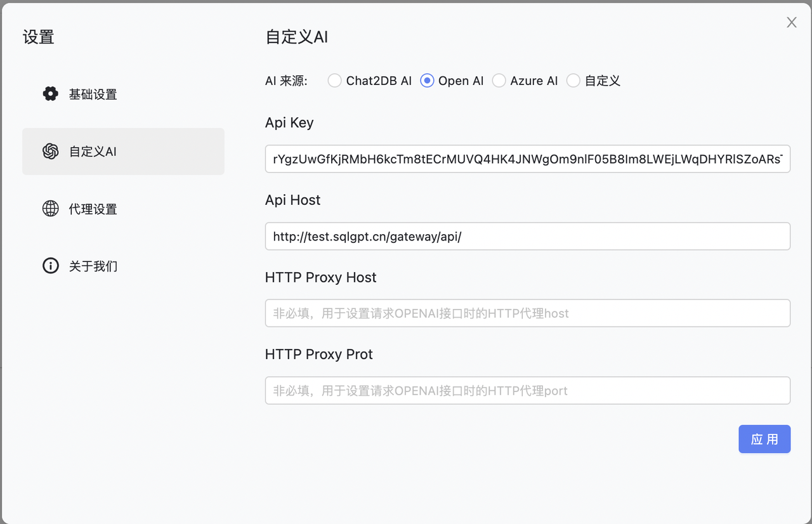This screenshot has height=524, width=812.
Task: Click the info icon beside 关于我们
Action: click(x=50, y=266)
